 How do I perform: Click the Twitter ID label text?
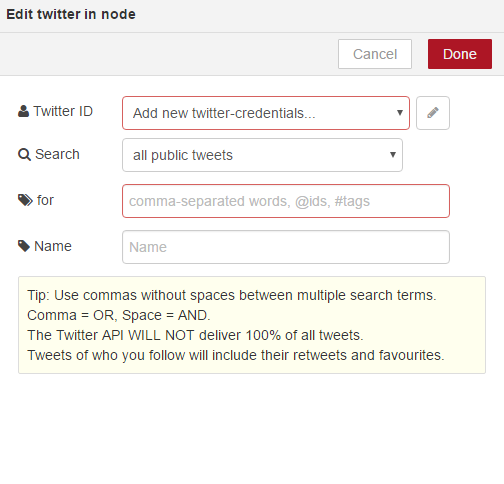pos(63,111)
